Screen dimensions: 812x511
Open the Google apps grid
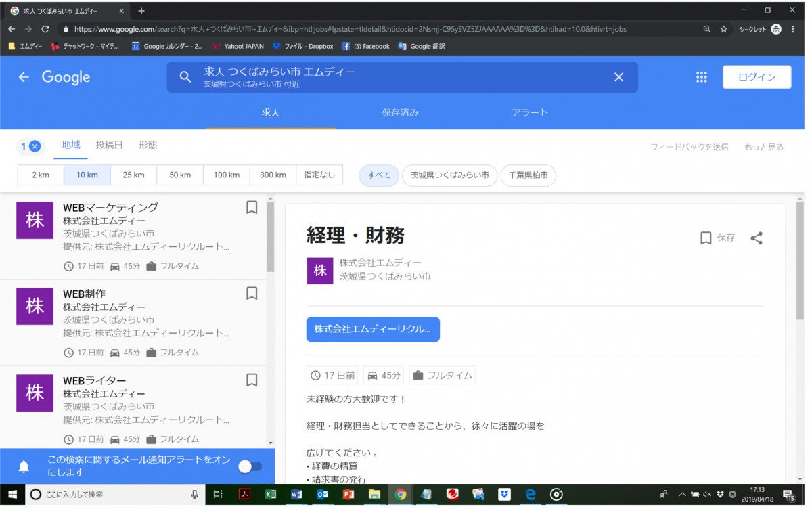pyautogui.click(x=702, y=77)
